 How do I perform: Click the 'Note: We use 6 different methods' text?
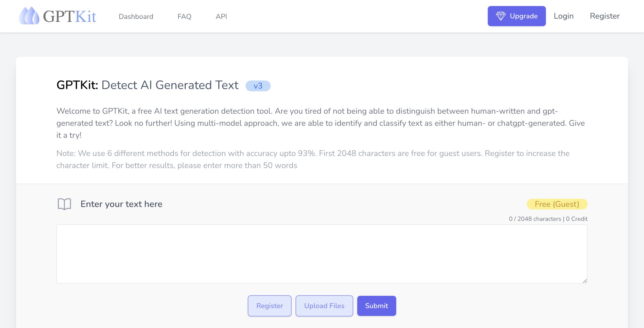313,159
